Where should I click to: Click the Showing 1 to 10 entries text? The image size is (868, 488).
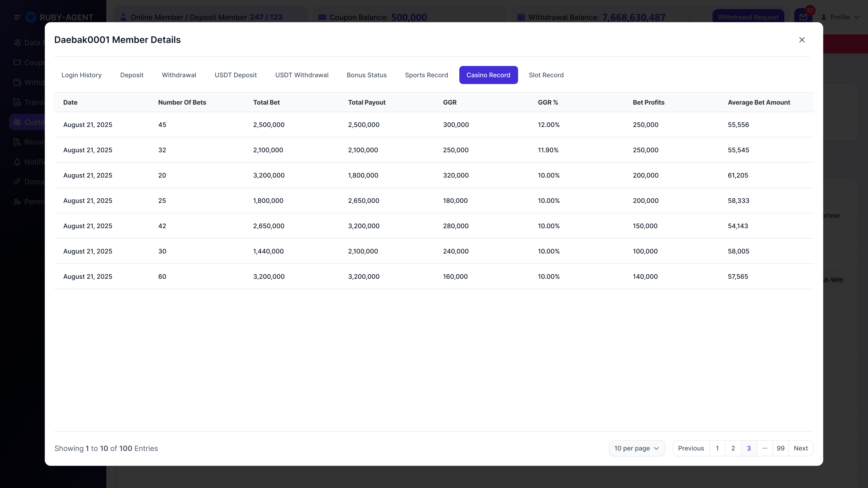point(106,448)
